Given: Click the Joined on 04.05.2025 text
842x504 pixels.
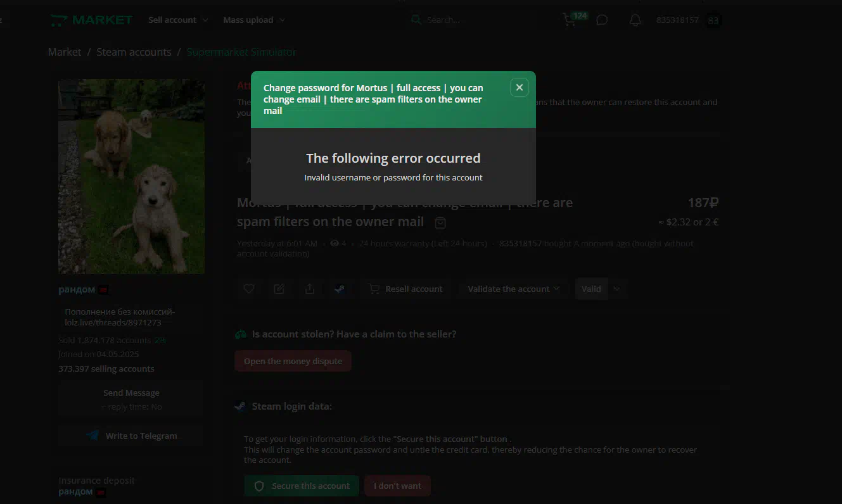Looking at the screenshot, I should pyautogui.click(x=98, y=354).
